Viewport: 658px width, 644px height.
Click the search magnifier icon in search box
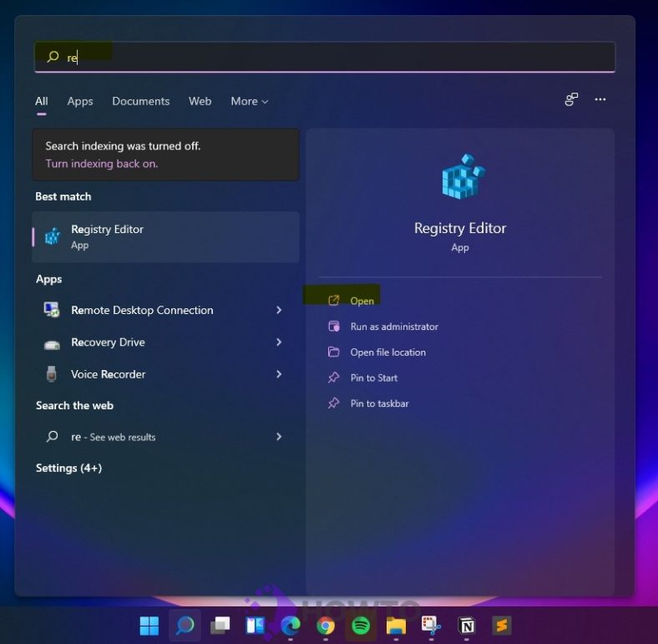tap(53, 56)
